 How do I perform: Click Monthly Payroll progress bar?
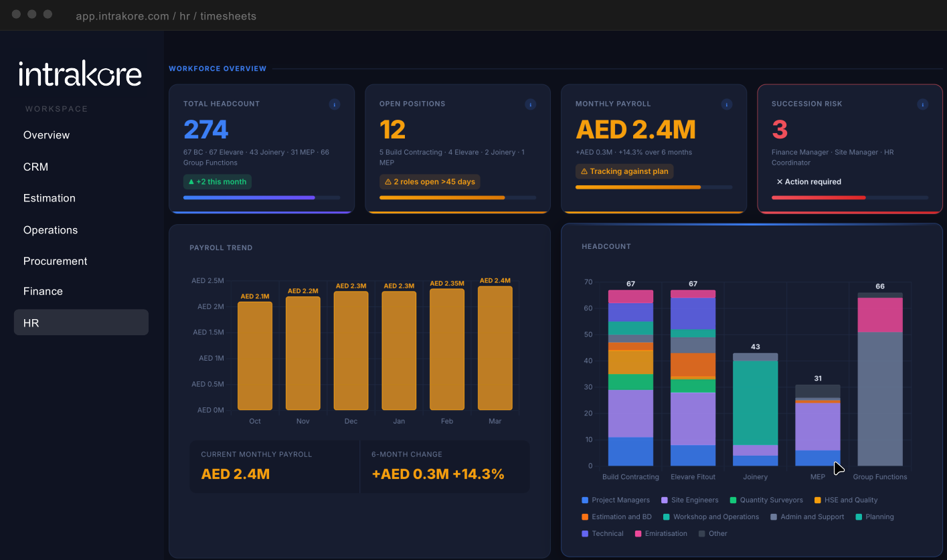click(654, 187)
